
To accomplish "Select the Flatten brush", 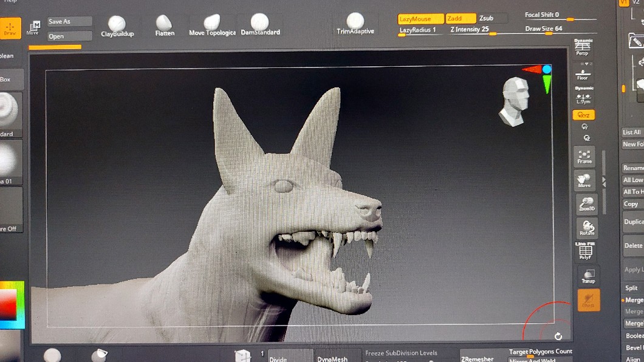I will (x=164, y=26).
